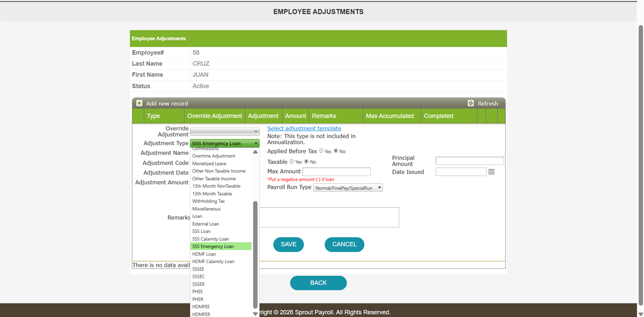Select HDMF Loan in the list

(x=221, y=254)
